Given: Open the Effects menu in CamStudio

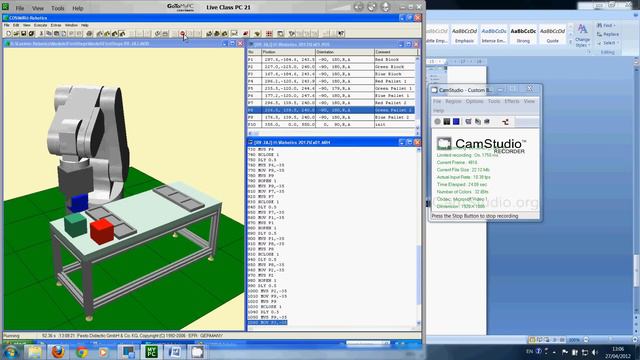Looking at the screenshot, I should coord(512,101).
